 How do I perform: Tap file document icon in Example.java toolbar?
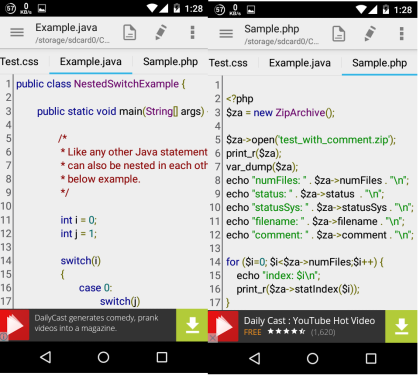click(130, 32)
